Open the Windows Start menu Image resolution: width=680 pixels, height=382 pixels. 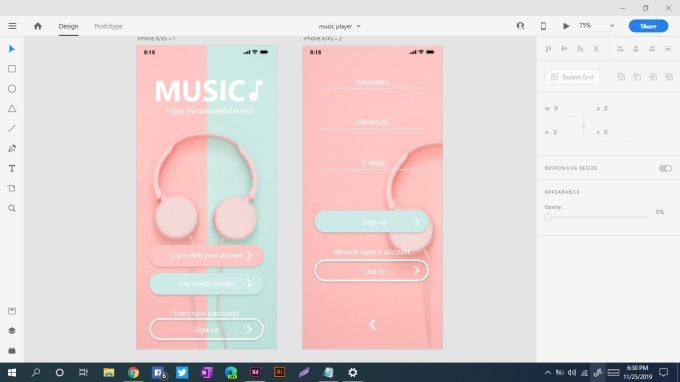click(x=12, y=372)
